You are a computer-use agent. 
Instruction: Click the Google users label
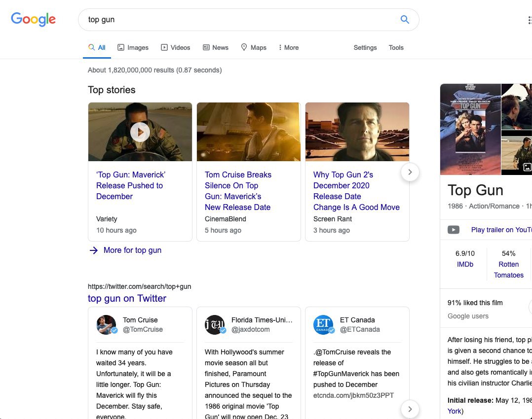click(468, 316)
